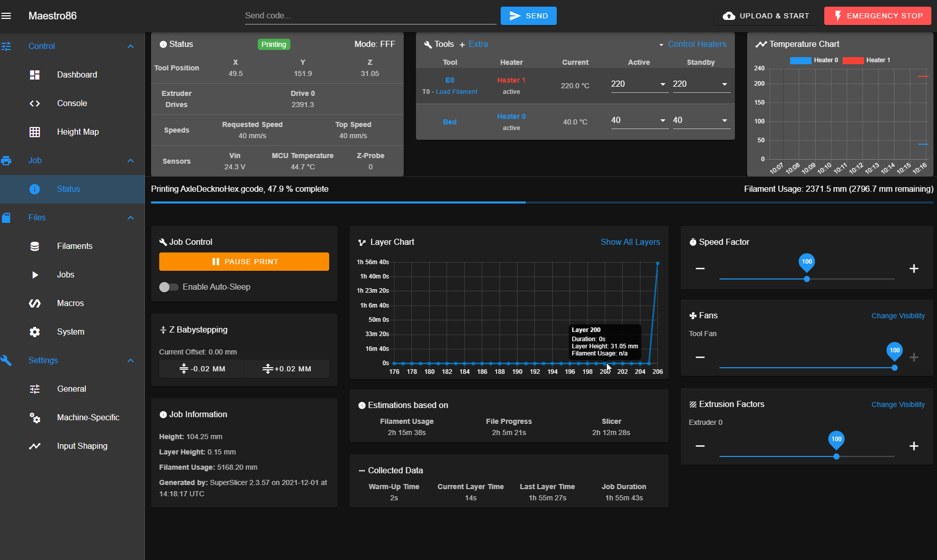Collapse the Control sidebar section
Screen dimensions: 937x560
coord(131,46)
